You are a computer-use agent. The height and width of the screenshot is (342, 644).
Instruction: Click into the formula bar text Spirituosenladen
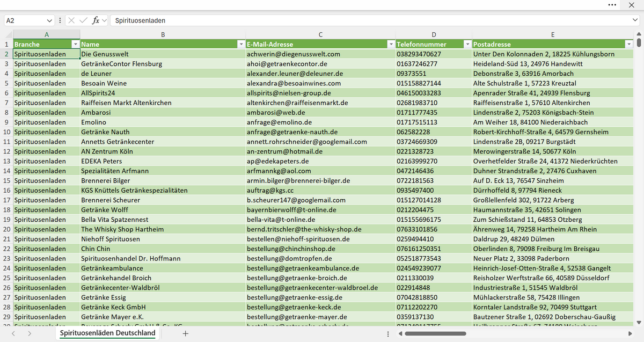[140, 20]
